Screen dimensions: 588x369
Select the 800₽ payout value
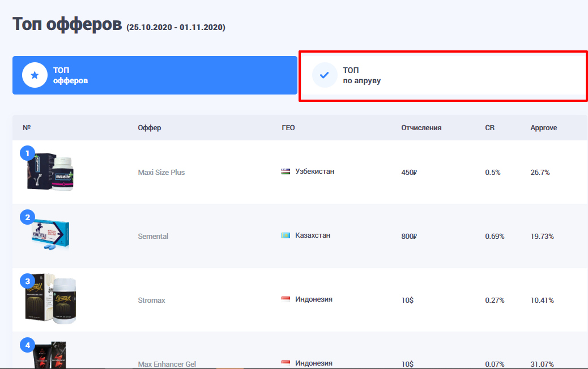pos(409,237)
